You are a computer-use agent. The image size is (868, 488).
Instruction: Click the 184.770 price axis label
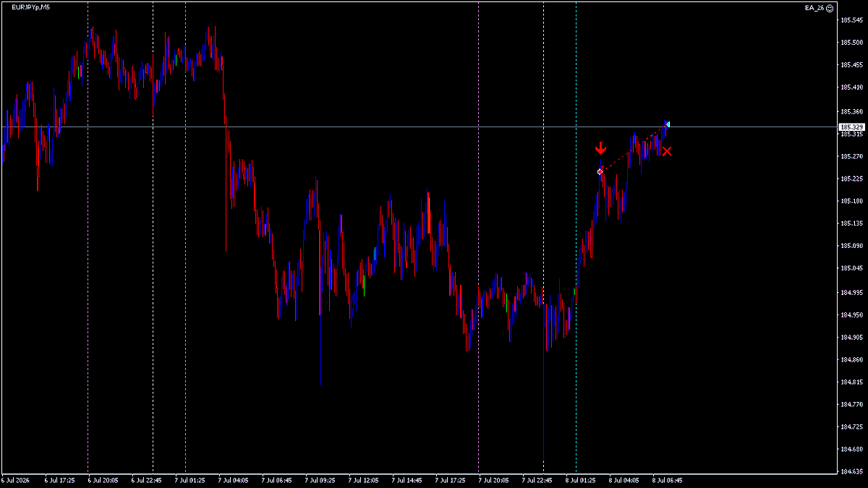(851, 405)
